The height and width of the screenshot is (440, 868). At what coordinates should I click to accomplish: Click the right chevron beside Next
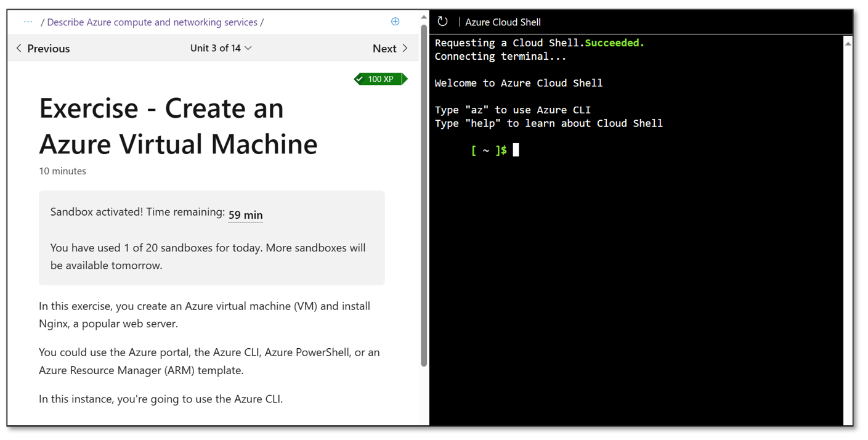tap(404, 47)
